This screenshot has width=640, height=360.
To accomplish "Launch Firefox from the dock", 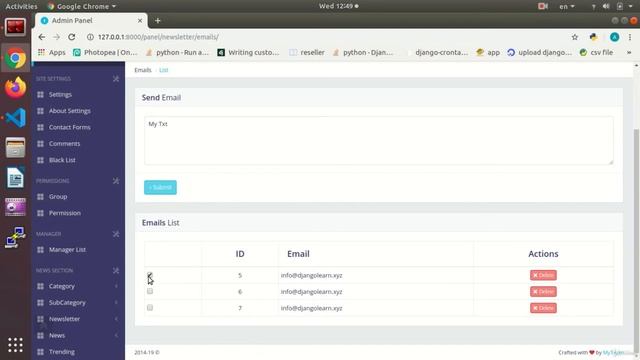I will click(x=16, y=88).
